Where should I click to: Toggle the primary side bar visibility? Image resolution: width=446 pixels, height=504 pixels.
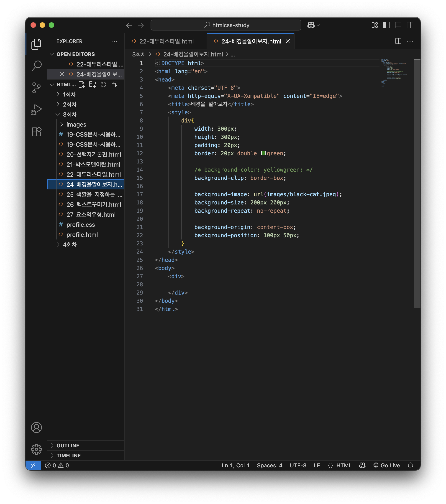pyautogui.click(x=386, y=25)
